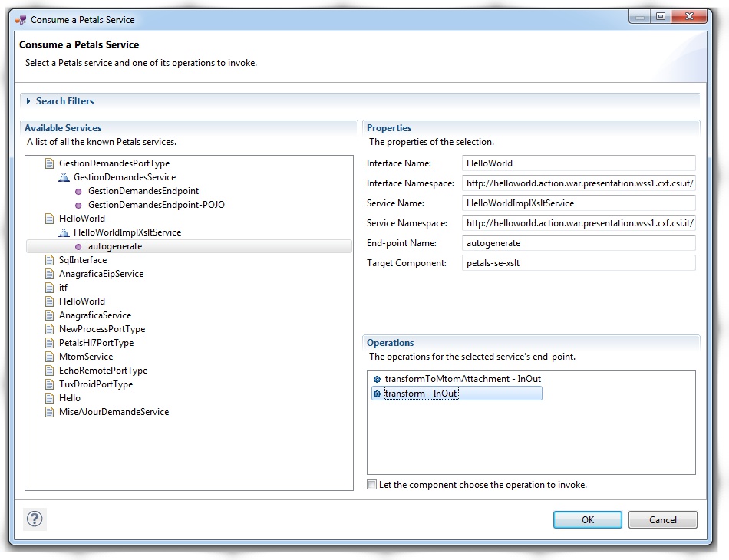Viewport: 729px width, 560px height.
Task: Click the GestionDemandesPortType interface icon
Action: click(50, 163)
